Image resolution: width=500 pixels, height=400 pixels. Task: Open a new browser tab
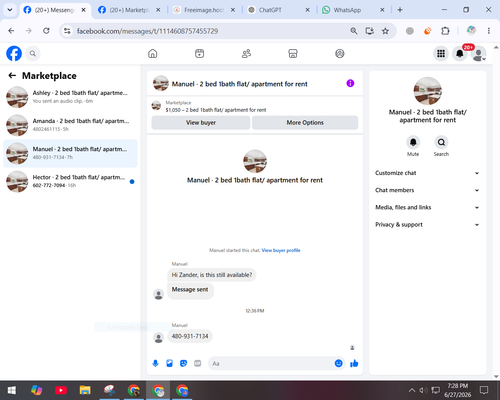tap(400, 10)
